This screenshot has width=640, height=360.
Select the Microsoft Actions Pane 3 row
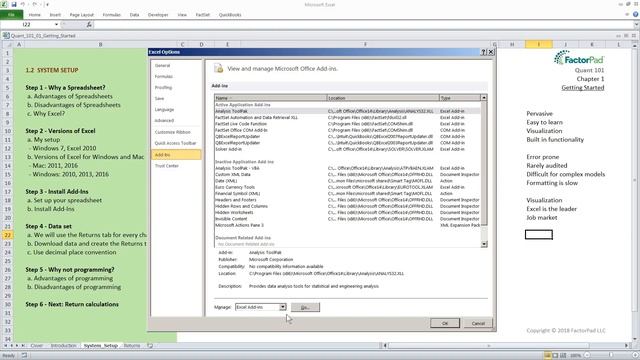coord(347,225)
